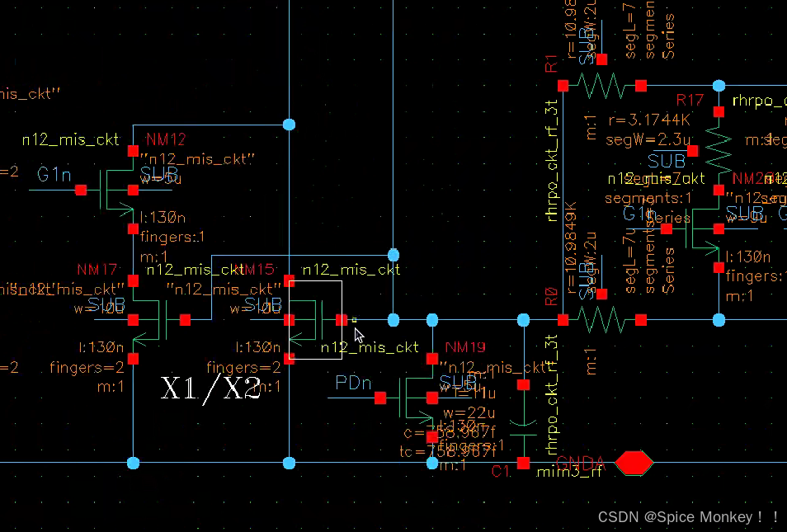Screen dimensions: 787x532
Task: Click the fingers:1 text under NM12
Action: pyautogui.click(x=172, y=237)
